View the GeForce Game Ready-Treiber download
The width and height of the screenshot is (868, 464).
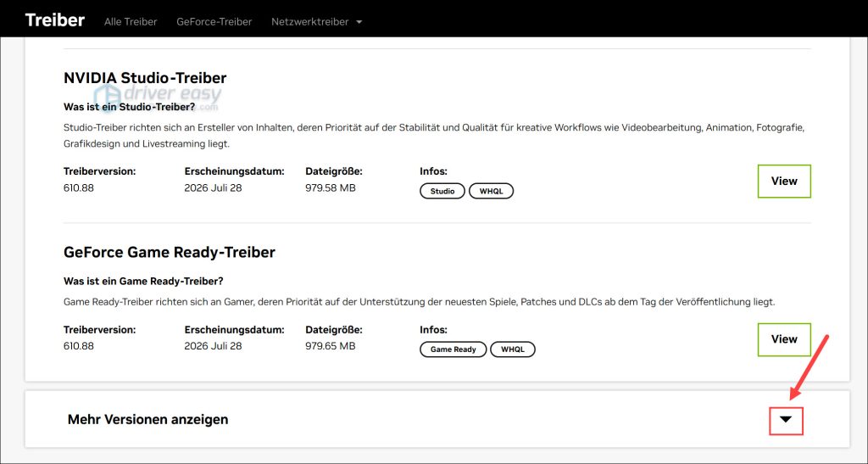(784, 339)
